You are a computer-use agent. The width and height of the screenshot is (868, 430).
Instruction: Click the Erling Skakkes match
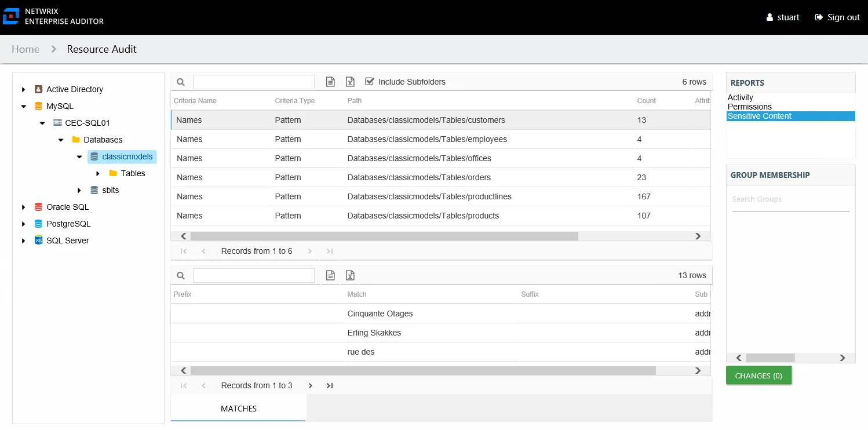coord(374,333)
